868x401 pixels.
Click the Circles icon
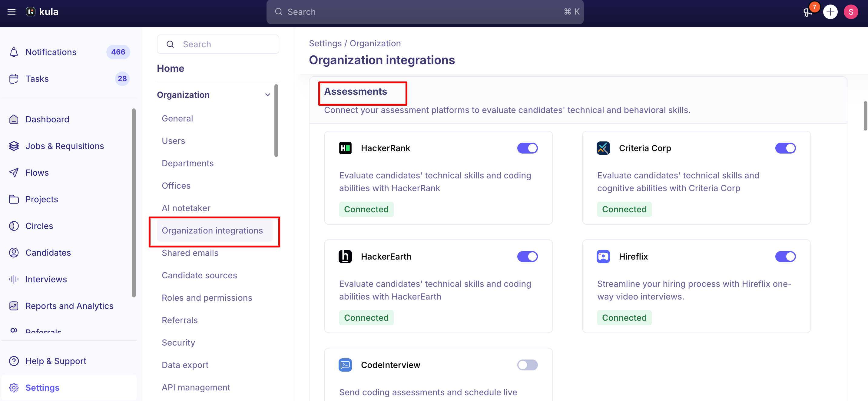point(14,226)
